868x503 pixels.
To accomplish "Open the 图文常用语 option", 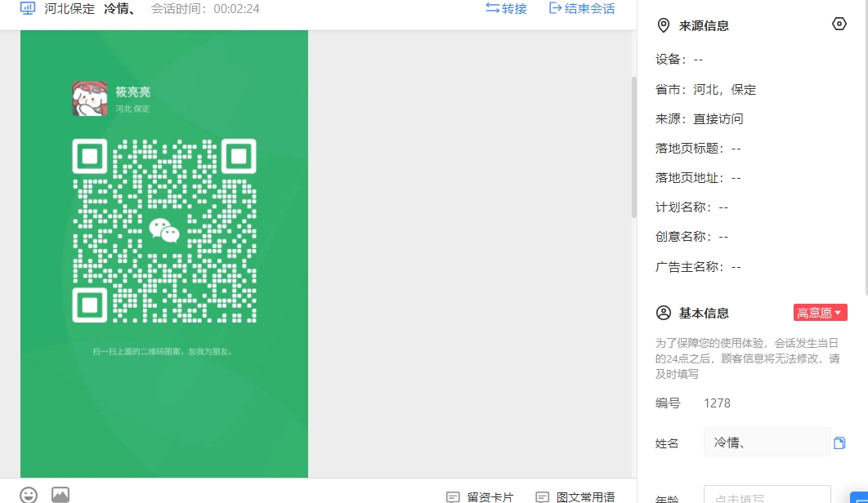I will point(575,497).
